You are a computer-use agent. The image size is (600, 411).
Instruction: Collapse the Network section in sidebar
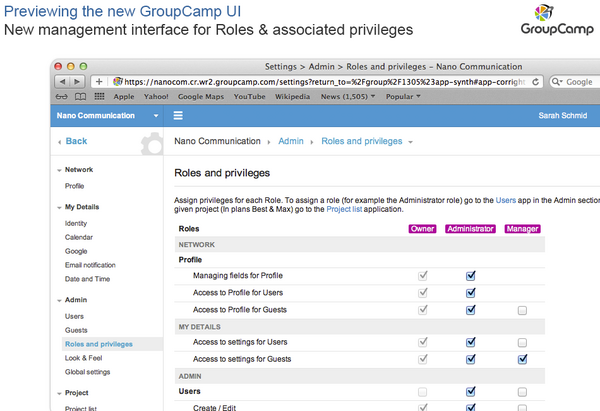(x=59, y=170)
